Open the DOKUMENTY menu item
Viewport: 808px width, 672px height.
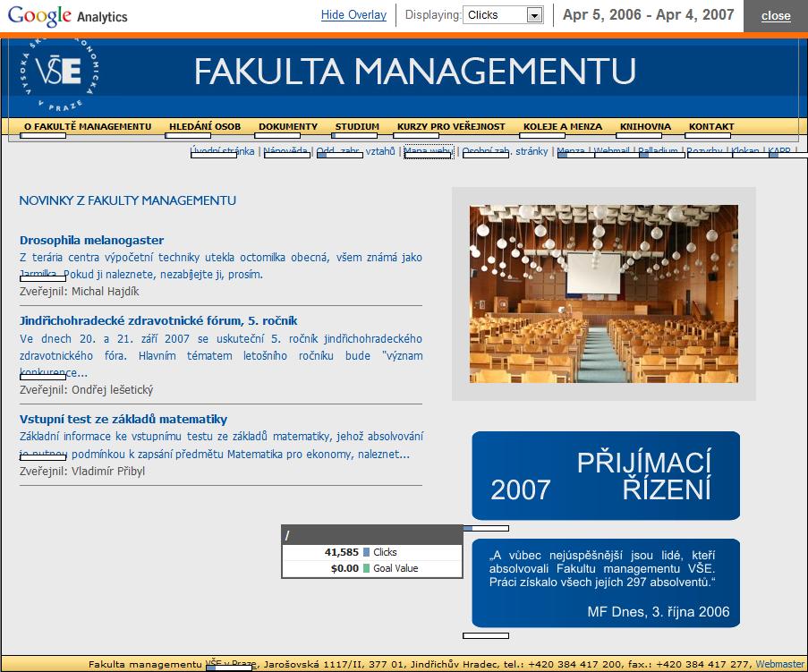pos(288,126)
